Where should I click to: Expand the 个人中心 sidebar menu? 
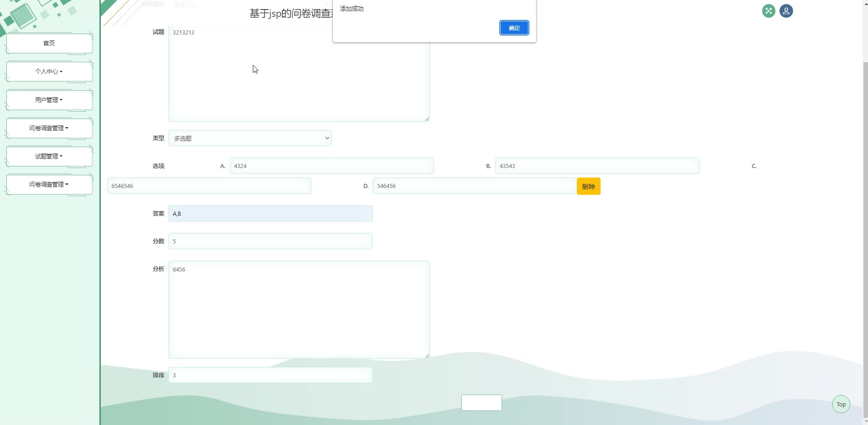click(x=49, y=71)
